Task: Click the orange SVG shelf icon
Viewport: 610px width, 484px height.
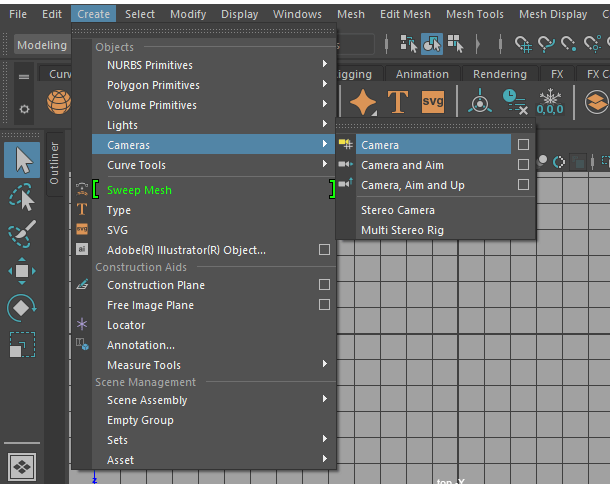Action: [x=433, y=102]
